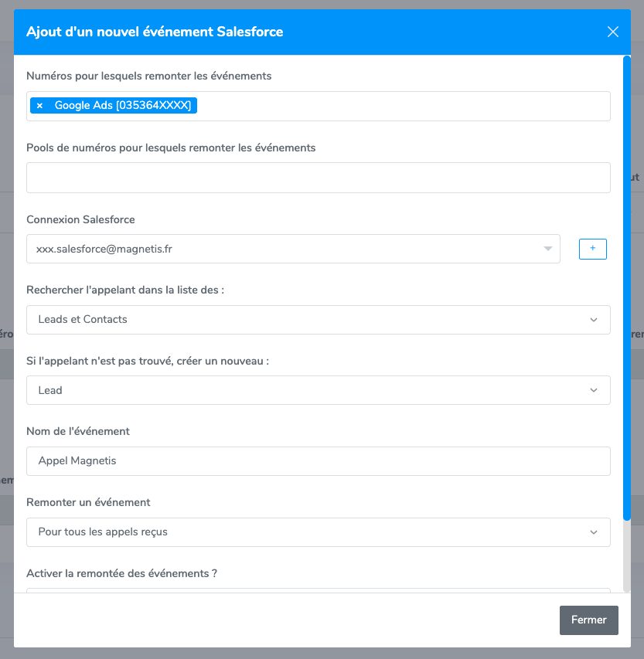Select the 'Google Ads [035364XXXX]' tag
This screenshot has height=659, width=644.
122,106
